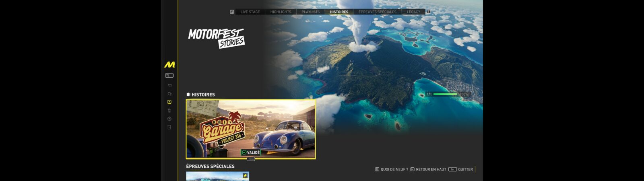Click the E key next-tab icon
Screen dimensions: 644x181
tap(429, 12)
